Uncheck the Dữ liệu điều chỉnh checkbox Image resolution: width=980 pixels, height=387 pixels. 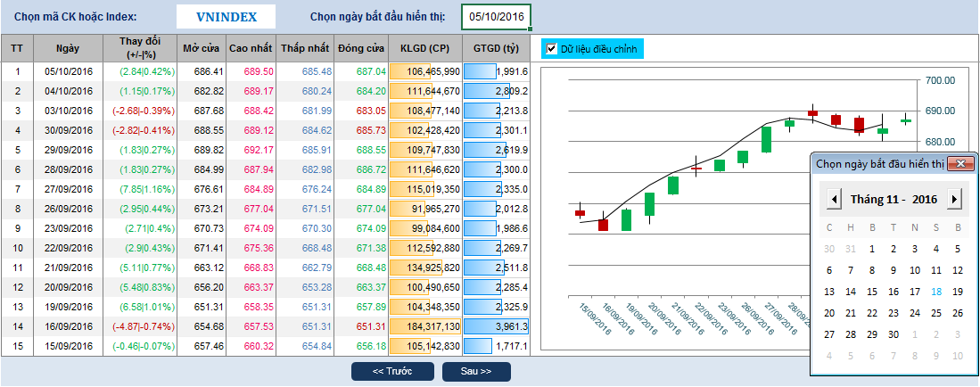tap(551, 49)
